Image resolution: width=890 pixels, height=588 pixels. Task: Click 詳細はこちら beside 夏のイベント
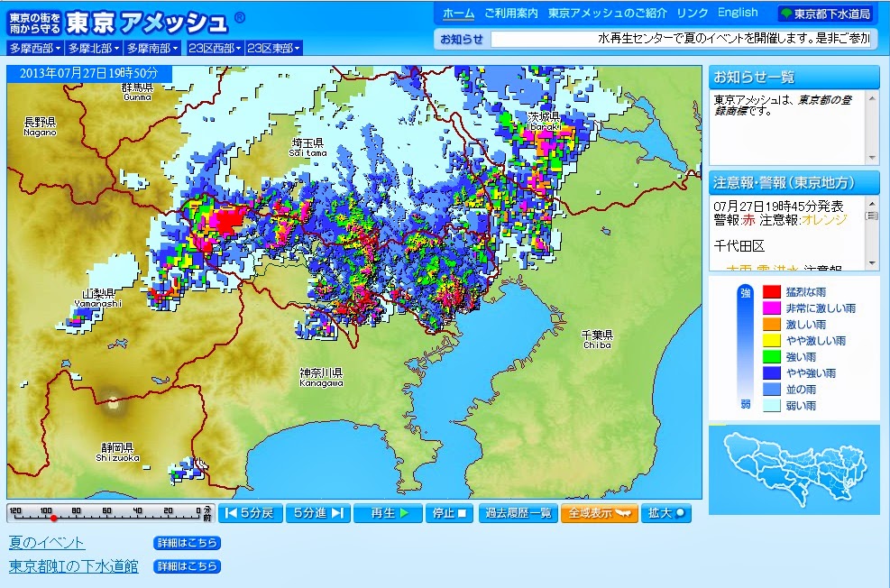(x=187, y=543)
